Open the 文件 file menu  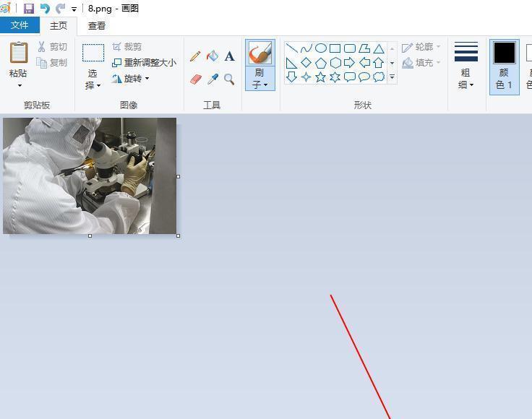(x=20, y=25)
